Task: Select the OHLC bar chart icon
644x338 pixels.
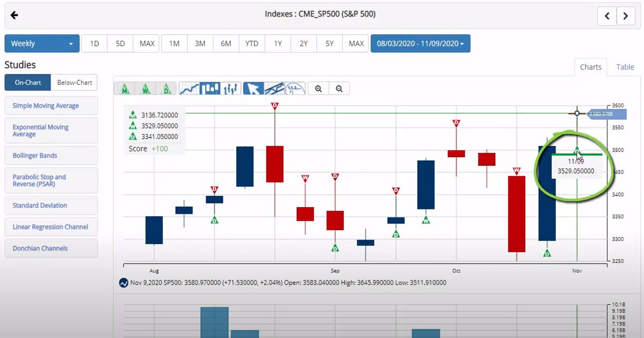Action: pos(231,89)
